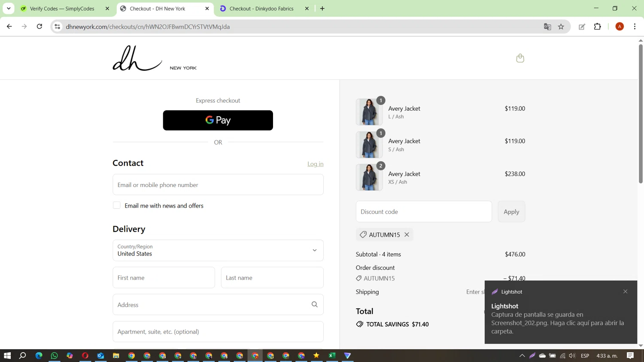Close the Verify Codes SimplyCodes tab
The height and width of the screenshot is (362, 644).
point(107,9)
